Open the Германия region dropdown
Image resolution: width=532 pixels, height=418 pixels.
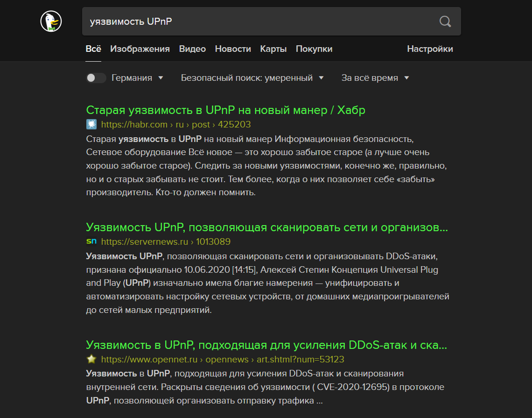click(137, 78)
